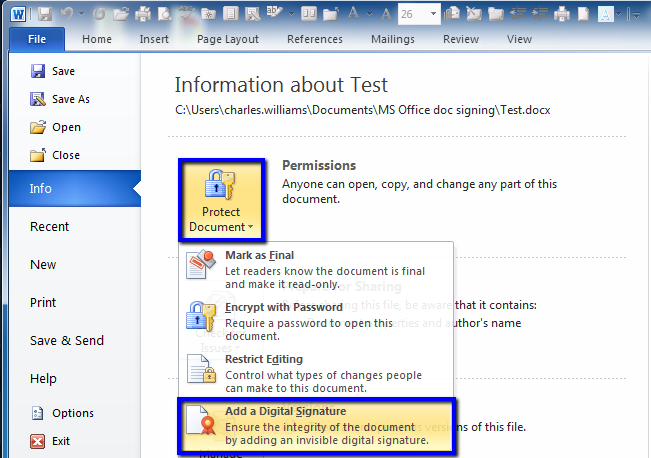Click the folder icon right of the X folder
The image size is (651, 458).
(x=496, y=15)
